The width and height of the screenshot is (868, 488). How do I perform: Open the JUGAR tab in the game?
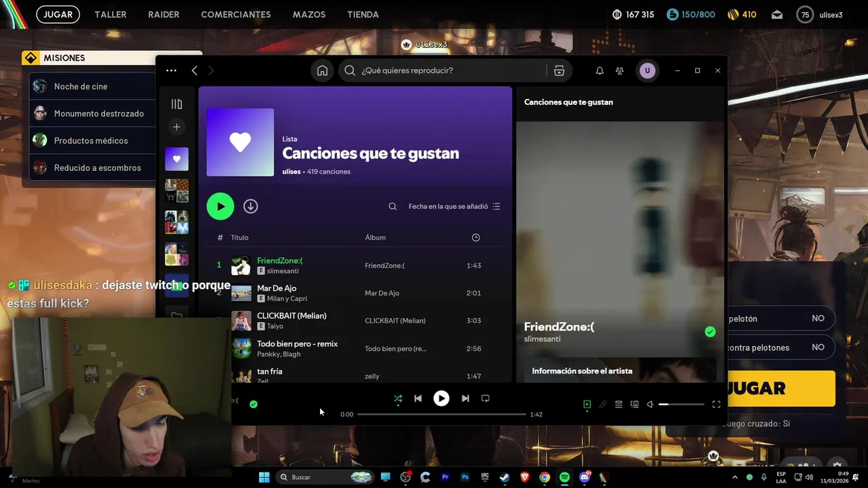58,14
